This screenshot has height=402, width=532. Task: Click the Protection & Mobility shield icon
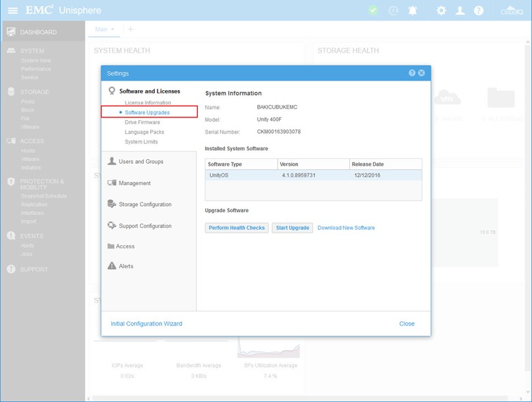pyautogui.click(x=11, y=182)
